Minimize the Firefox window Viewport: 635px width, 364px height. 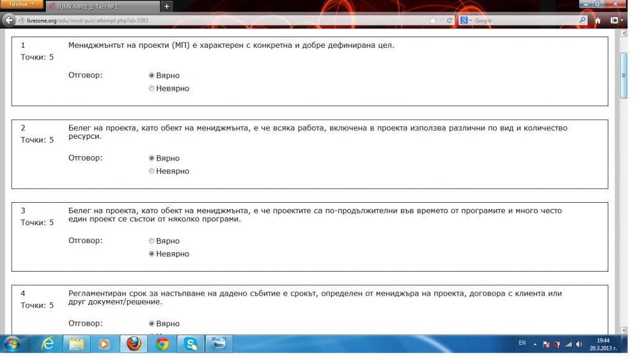(x=585, y=4)
